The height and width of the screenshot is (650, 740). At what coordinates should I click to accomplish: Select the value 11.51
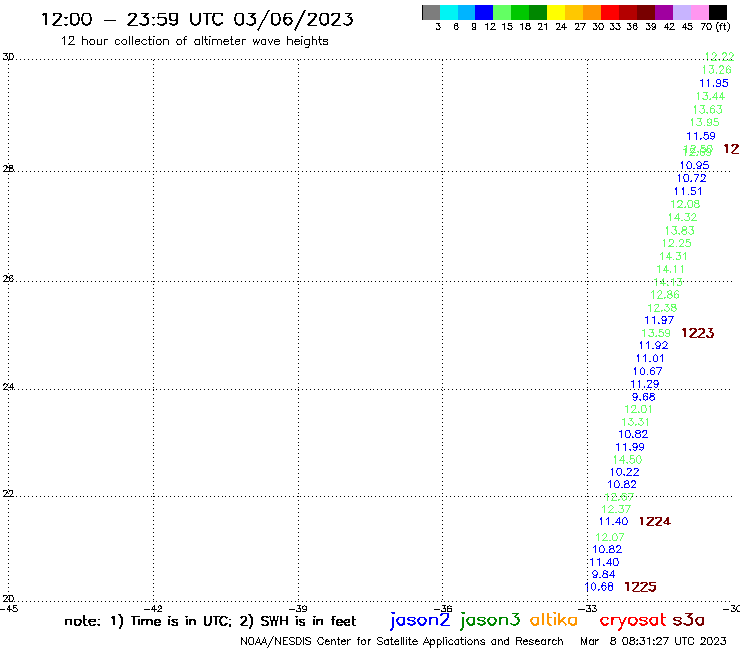[688, 191]
